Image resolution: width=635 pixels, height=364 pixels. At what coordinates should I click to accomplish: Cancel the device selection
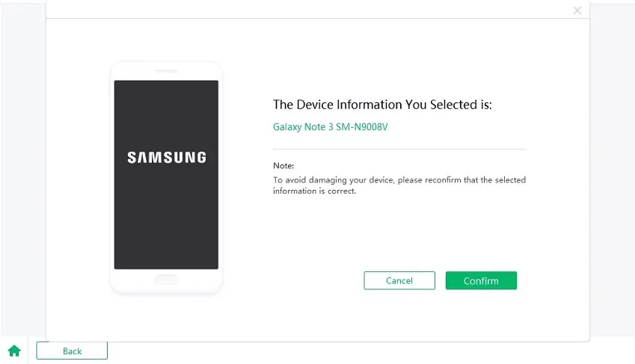(x=399, y=280)
